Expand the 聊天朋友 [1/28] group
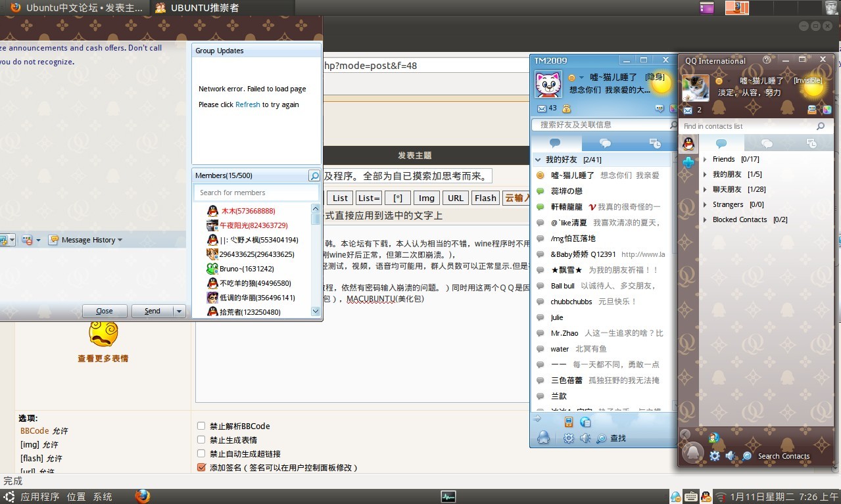 [x=705, y=189]
